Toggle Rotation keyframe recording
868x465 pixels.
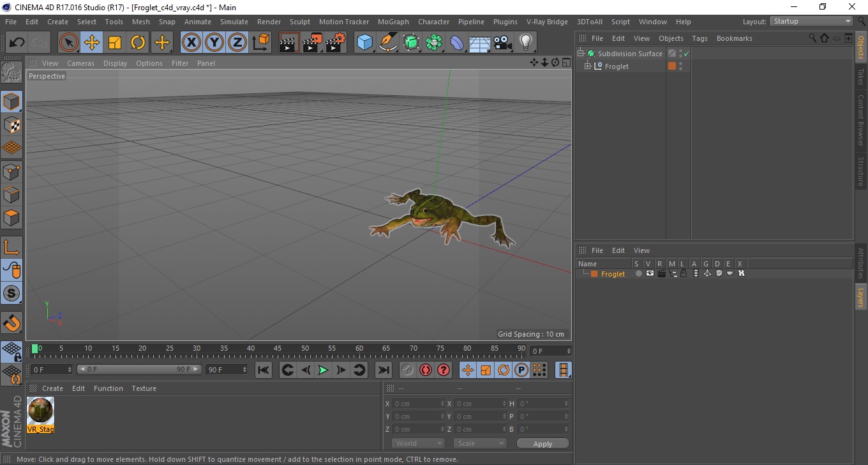504,370
